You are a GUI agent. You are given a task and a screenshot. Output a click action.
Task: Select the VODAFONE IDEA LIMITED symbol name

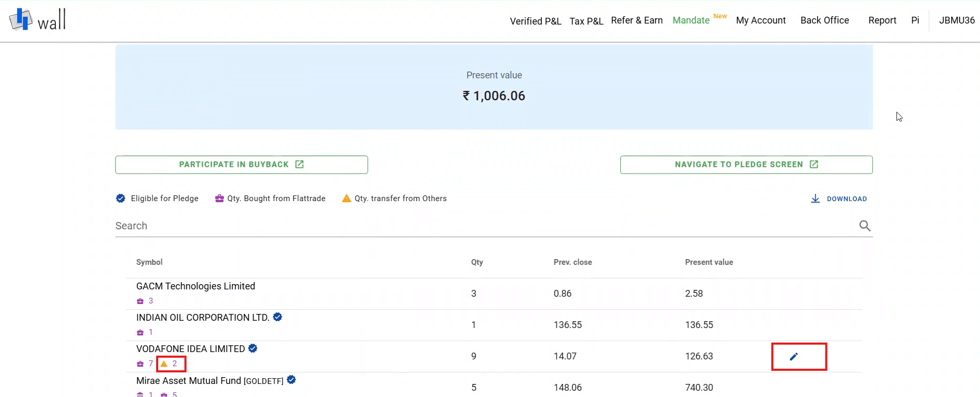(191, 349)
